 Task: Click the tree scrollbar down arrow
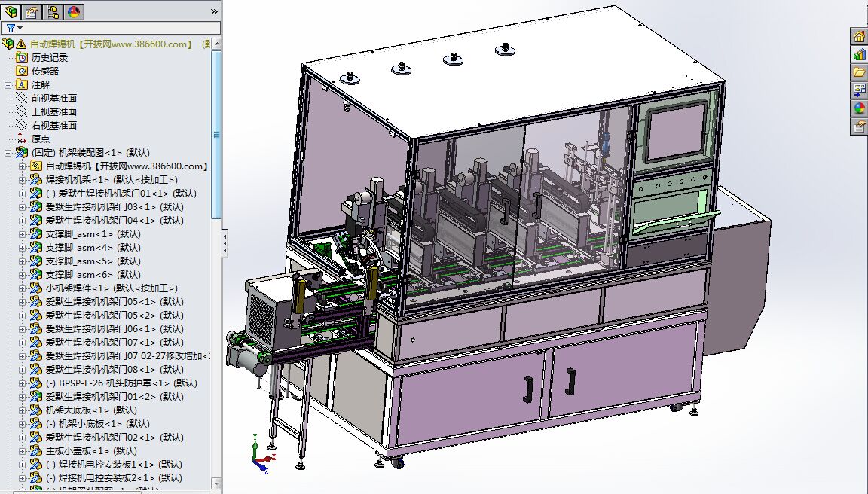pos(216,484)
